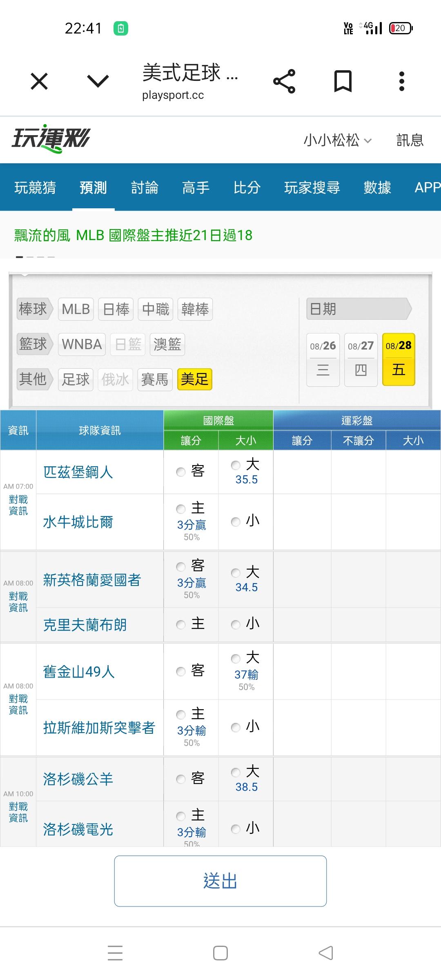This screenshot has height=980, width=441.
Task: Open the 討論 nav tab
Action: click(145, 187)
